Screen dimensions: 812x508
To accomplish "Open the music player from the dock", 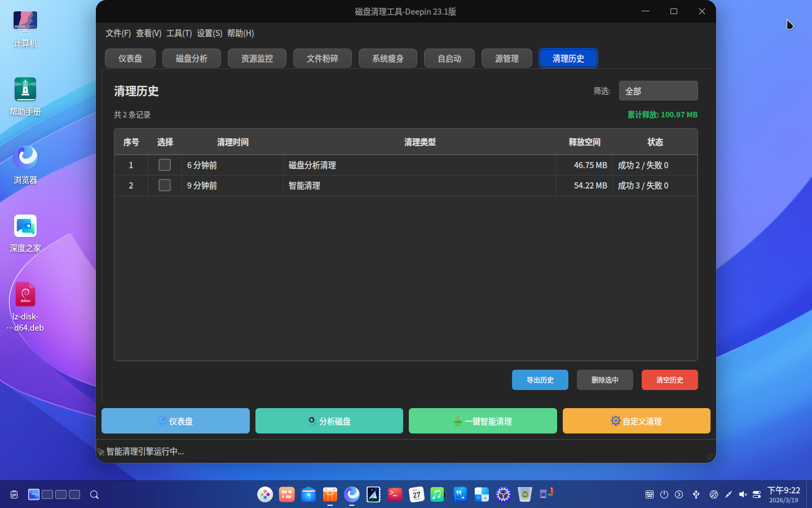I will click(x=438, y=494).
